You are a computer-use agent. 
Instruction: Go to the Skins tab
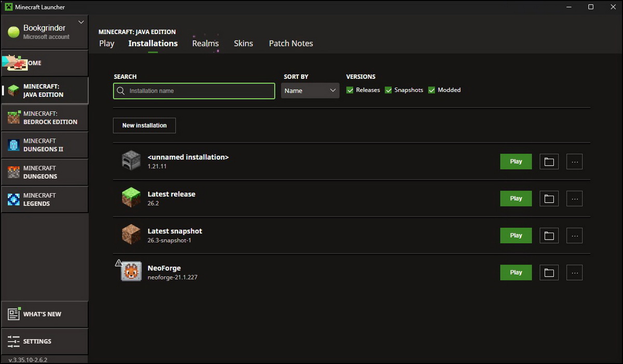(243, 44)
